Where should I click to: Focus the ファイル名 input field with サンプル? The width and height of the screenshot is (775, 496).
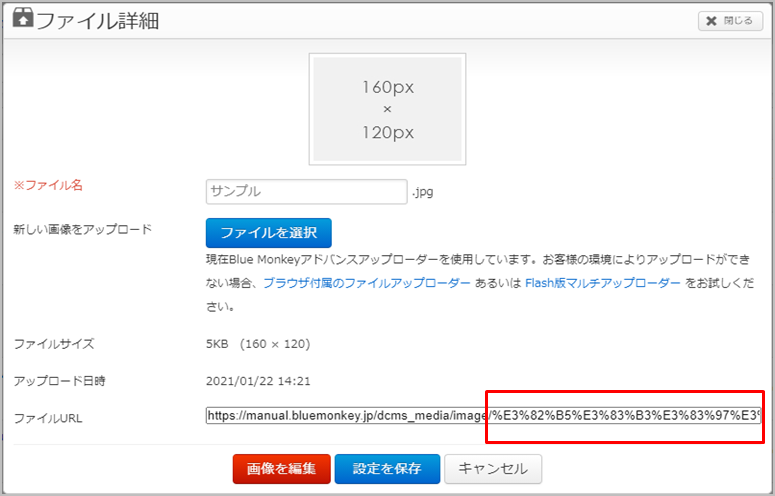click(306, 192)
